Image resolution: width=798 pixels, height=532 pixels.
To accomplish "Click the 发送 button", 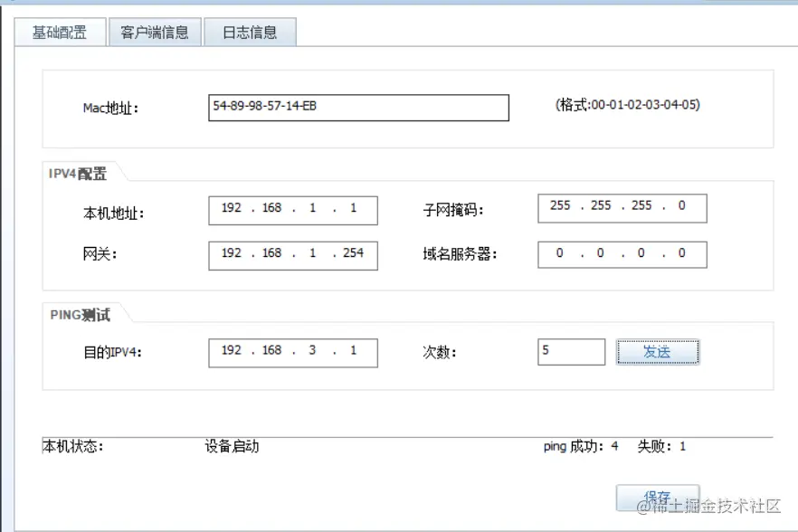I will (658, 352).
